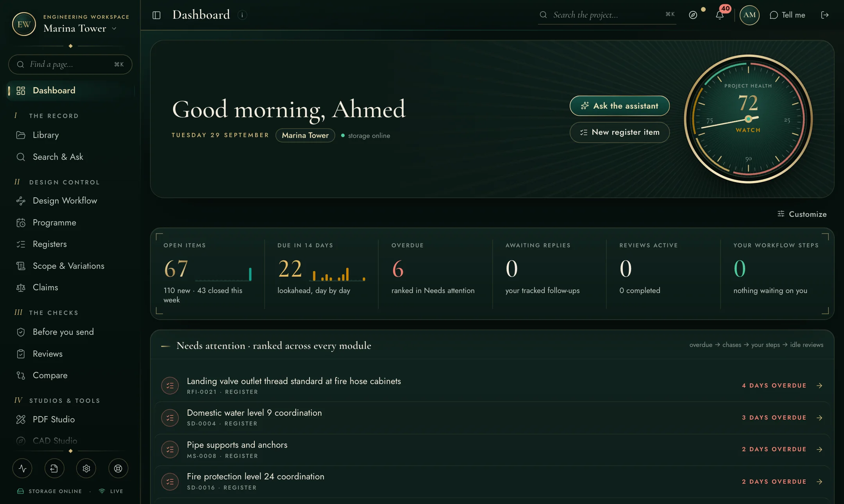Open the AM user avatar
Viewport: 844px width, 504px height.
click(x=749, y=15)
